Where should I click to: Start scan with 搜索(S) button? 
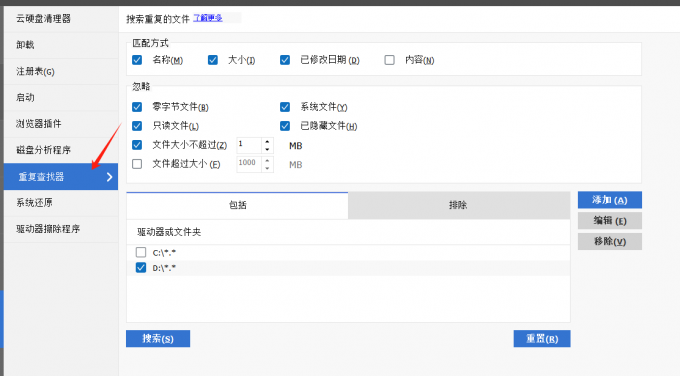[158, 339]
